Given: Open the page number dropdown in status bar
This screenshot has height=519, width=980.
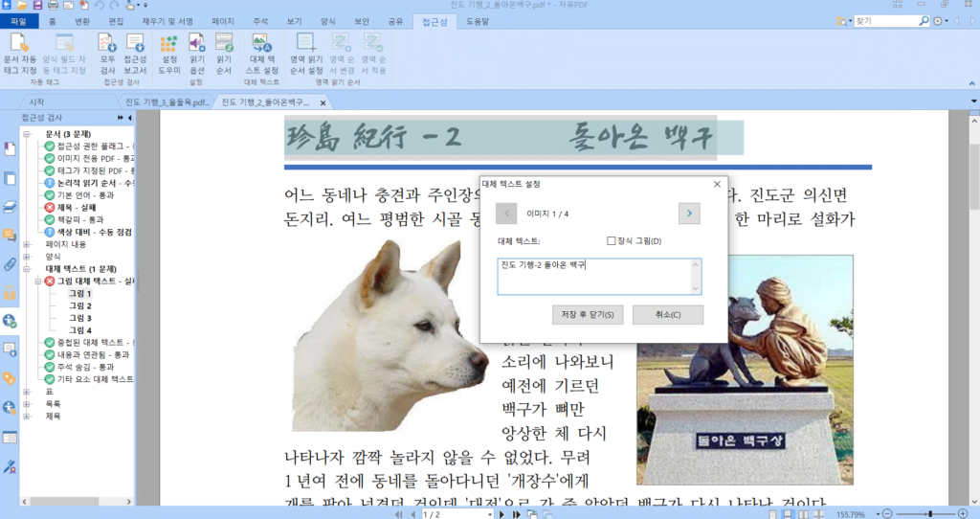Looking at the screenshot, I should point(489,514).
